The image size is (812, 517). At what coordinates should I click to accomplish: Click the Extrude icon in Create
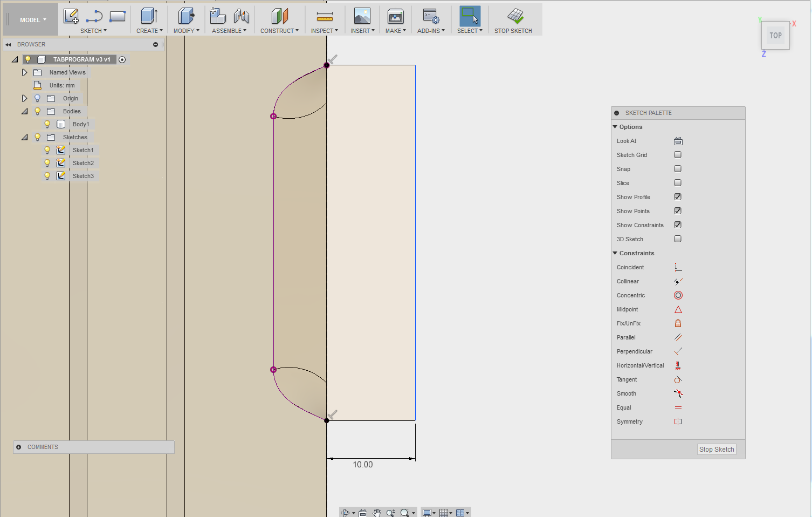point(149,16)
